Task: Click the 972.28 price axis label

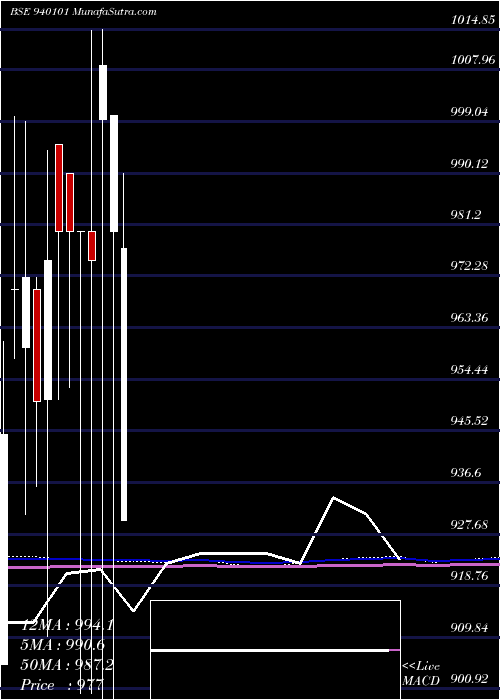Action: coord(469,266)
